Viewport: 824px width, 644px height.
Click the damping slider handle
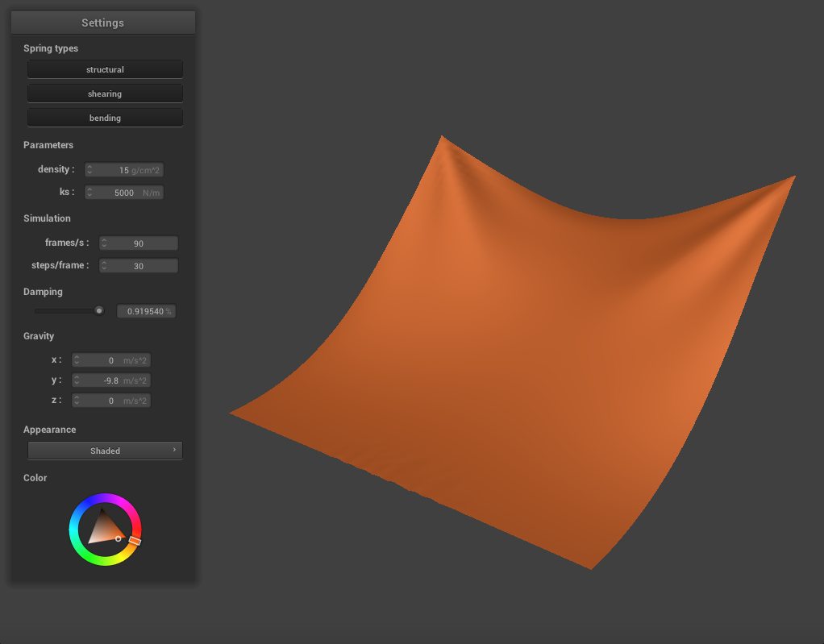[x=99, y=310]
